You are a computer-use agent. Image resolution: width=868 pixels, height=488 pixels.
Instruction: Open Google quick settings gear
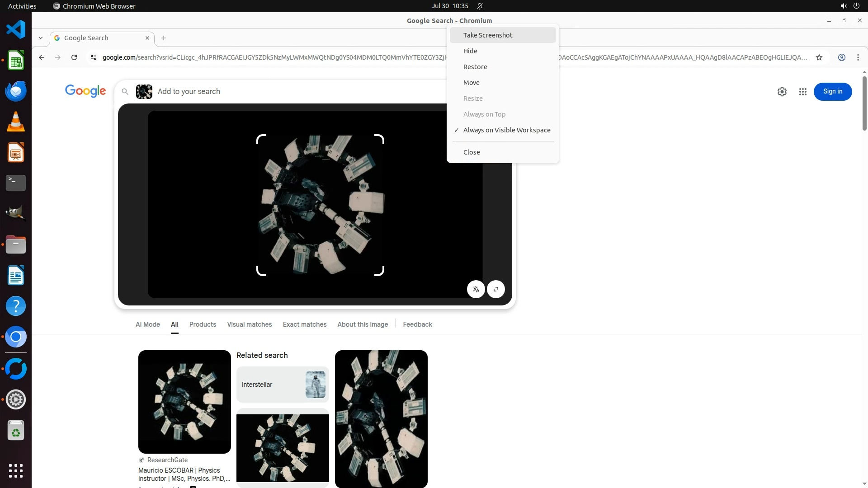[782, 92]
